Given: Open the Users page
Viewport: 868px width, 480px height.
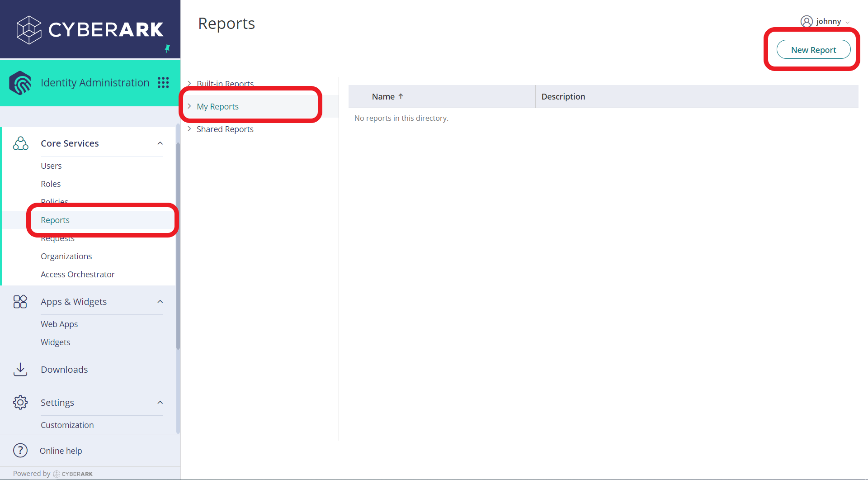Looking at the screenshot, I should point(51,166).
